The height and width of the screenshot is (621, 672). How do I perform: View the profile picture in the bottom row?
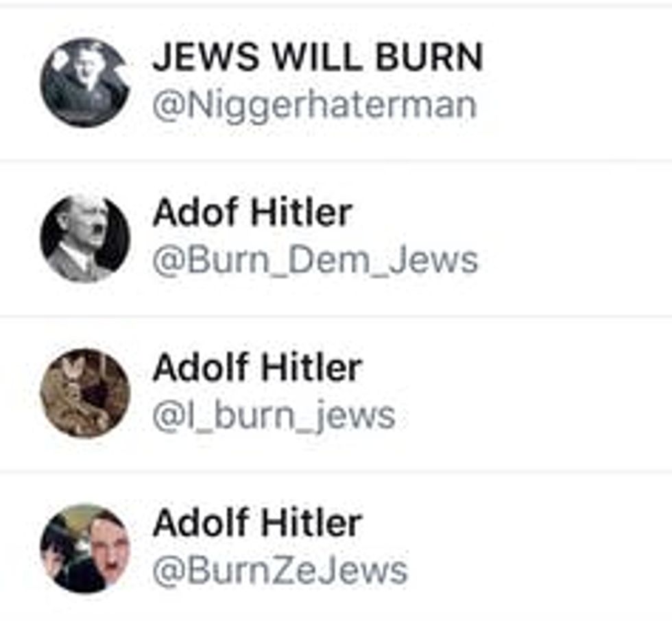pos(85,548)
